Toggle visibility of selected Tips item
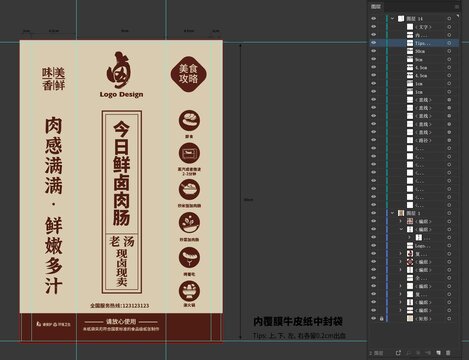Viewport: 469px width, 360px height. tap(374, 43)
